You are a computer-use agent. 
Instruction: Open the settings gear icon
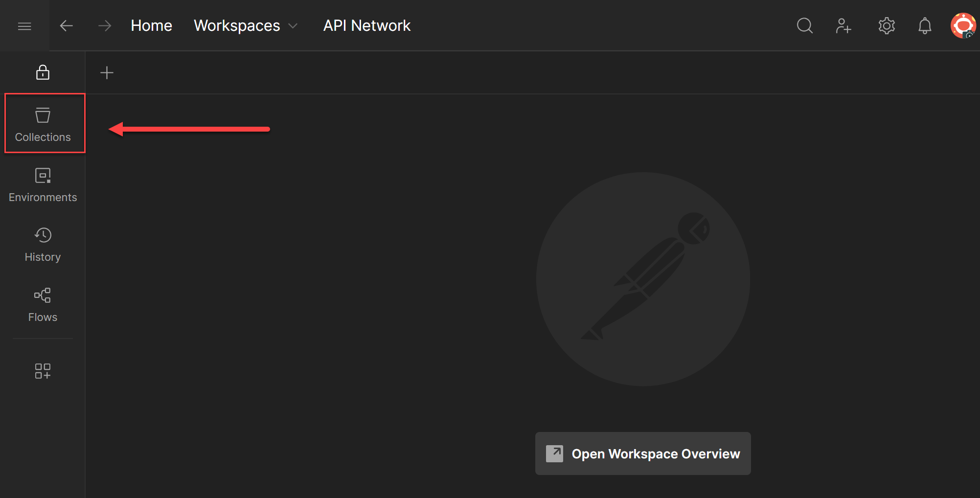[x=887, y=25]
